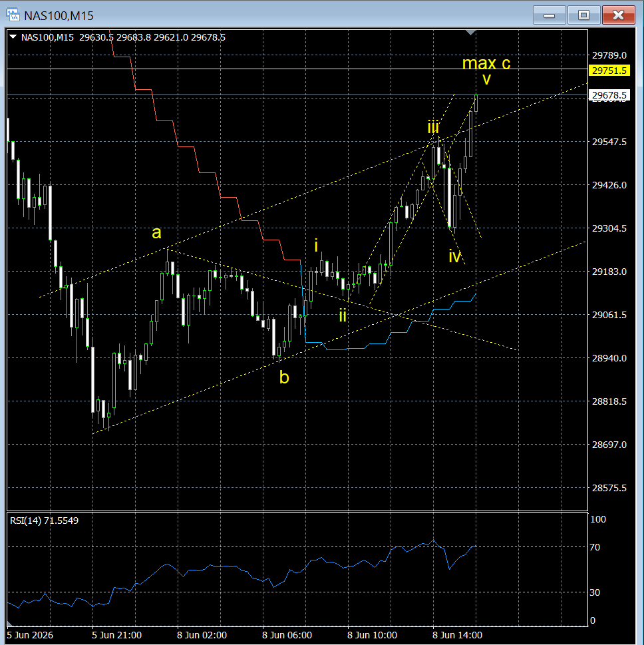Click the '5 Jun 2026' time axis label
Image resolution: width=644 pixels, height=645 pixels.
pyautogui.click(x=30, y=635)
